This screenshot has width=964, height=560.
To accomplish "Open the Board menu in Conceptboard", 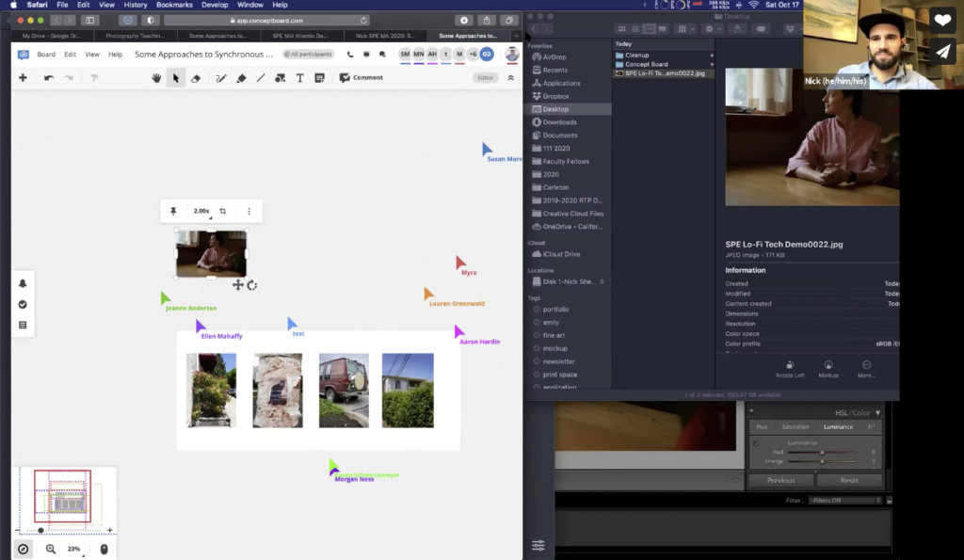I will pyautogui.click(x=46, y=54).
